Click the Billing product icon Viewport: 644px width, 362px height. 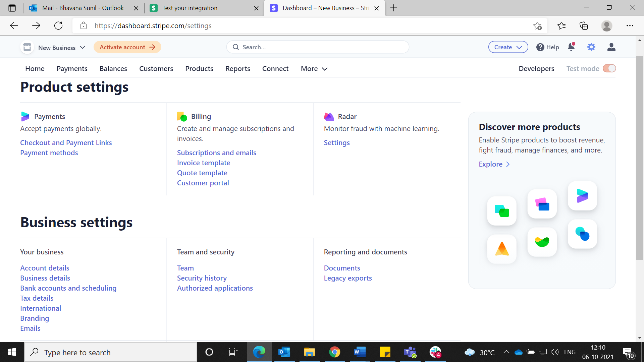pyautogui.click(x=182, y=117)
